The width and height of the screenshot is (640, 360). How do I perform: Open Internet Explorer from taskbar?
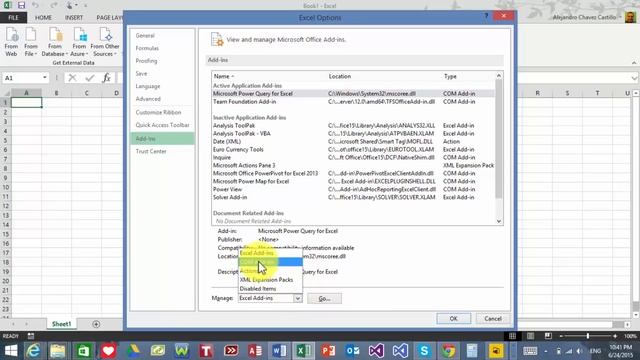click(x=33, y=351)
